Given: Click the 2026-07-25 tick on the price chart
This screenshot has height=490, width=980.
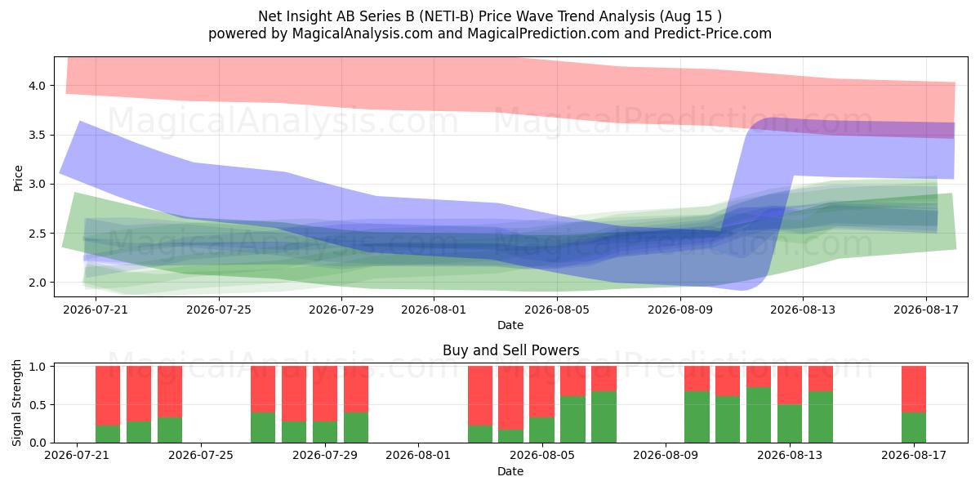Looking at the screenshot, I should click(x=220, y=310).
